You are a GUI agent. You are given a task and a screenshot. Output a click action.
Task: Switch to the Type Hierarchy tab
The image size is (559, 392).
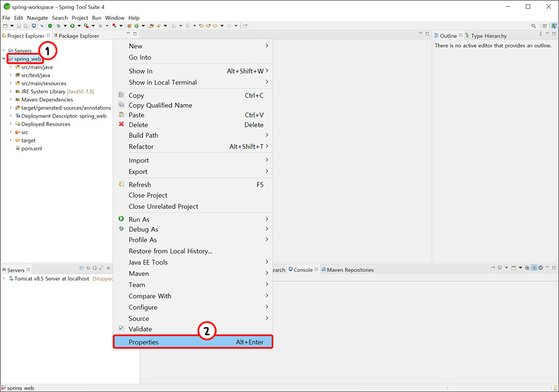[x=486, y=36]
